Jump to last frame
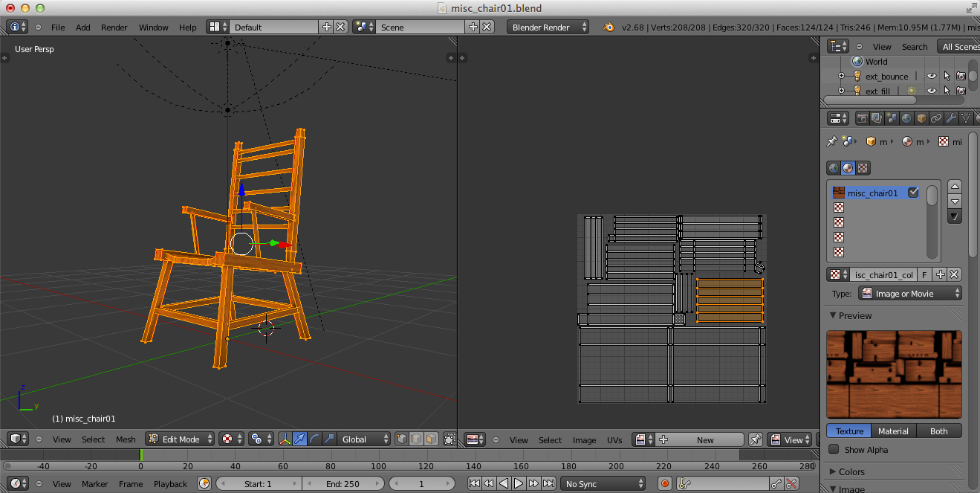The width and height of the screenshot is (980, 493). tap(548, 483)
